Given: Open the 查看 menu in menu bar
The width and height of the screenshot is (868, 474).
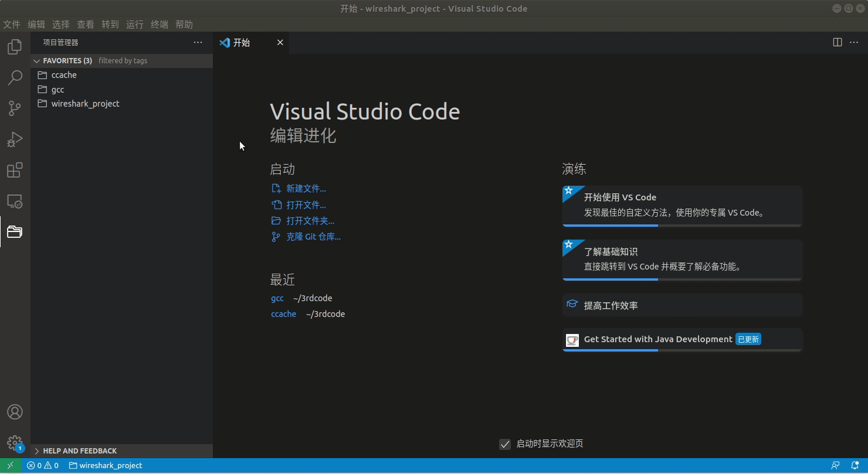Looking at the screenshot, I should pyautogui.click(x=86, y=25).
